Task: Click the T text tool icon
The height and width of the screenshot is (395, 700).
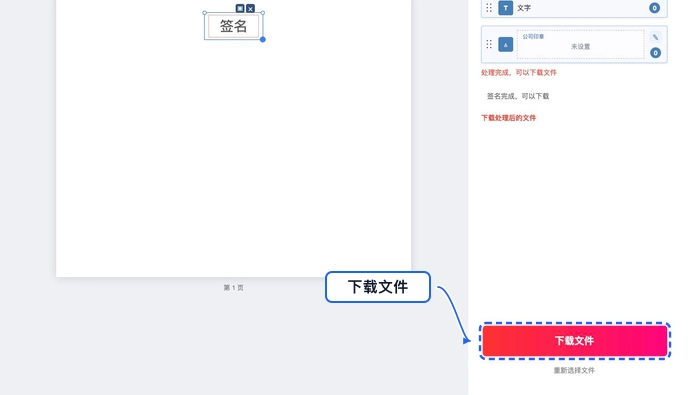Action: coord(505,8)
